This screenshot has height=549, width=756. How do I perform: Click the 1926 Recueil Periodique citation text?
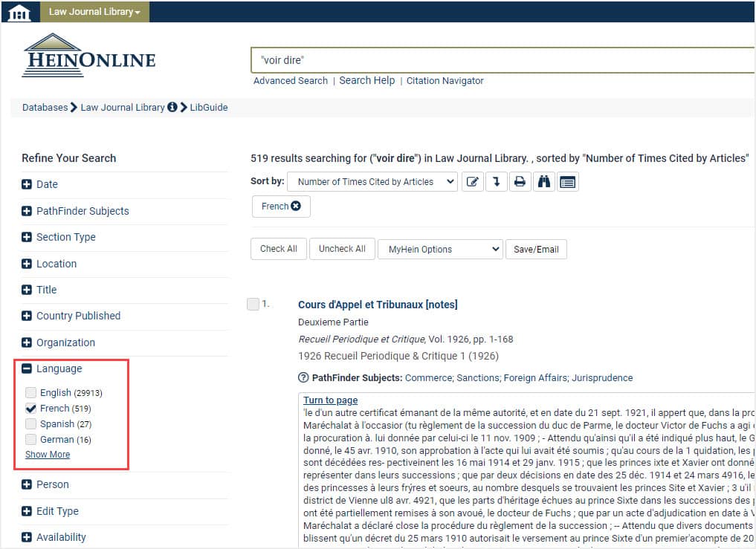[398, 356]
